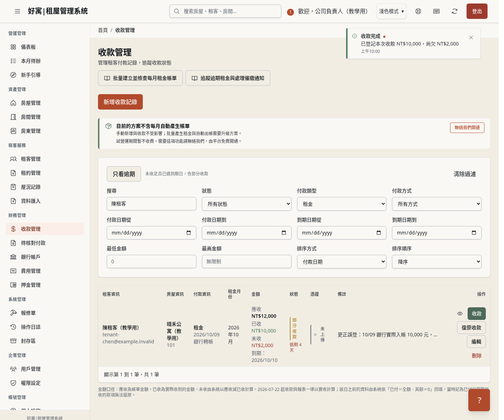Open 銀行帳戶 in the sidebar
This screenshot has width=504, height=420.
(45, 257)
